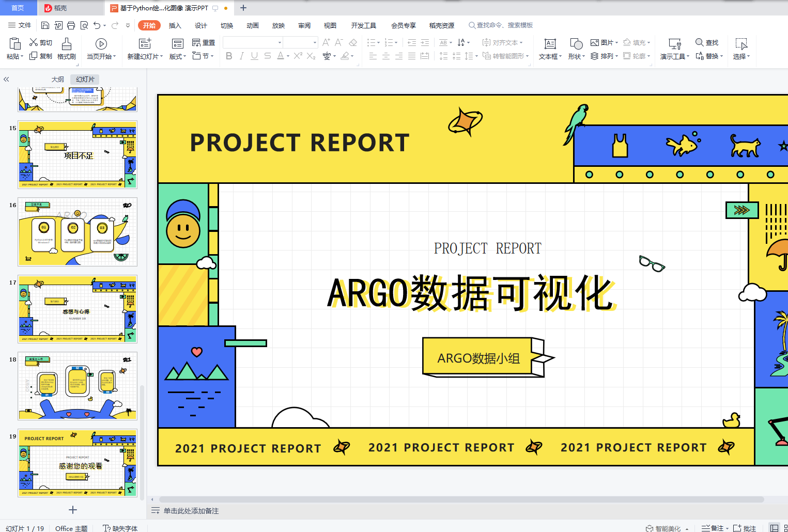Open Print Preview from quick access toolbar
This screenshot has width=788, height=532.
(x=84, y=25)
